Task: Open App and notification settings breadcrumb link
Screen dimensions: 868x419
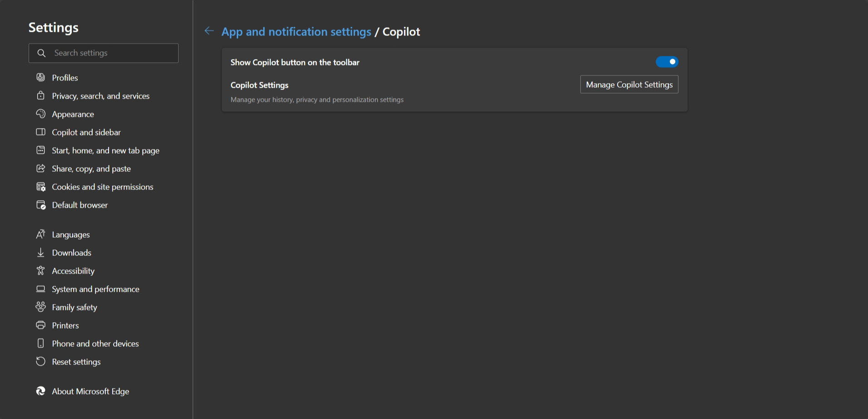Action: [296, 31]
